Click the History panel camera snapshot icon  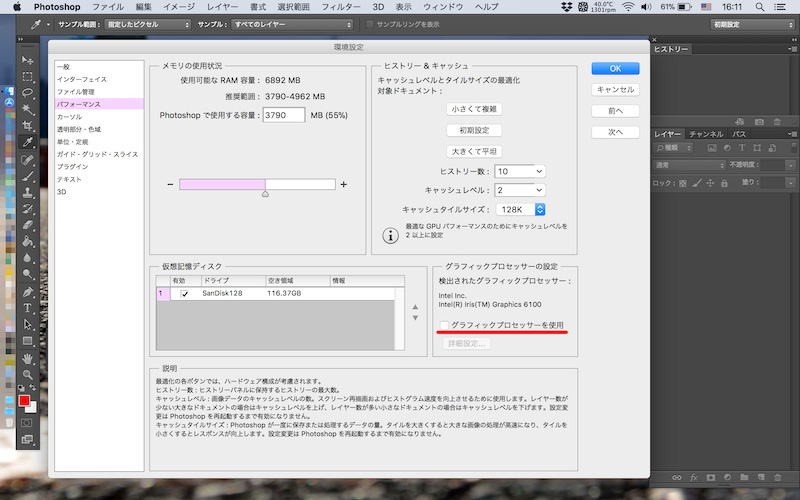click(759, 122)
